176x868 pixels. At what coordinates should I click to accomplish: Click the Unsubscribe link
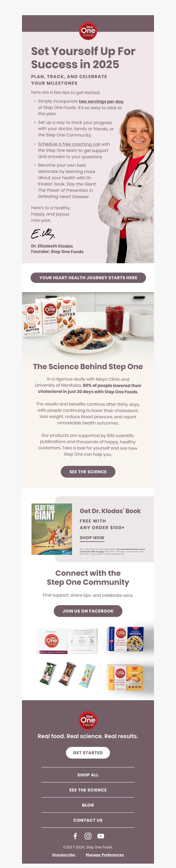(64, 855)
